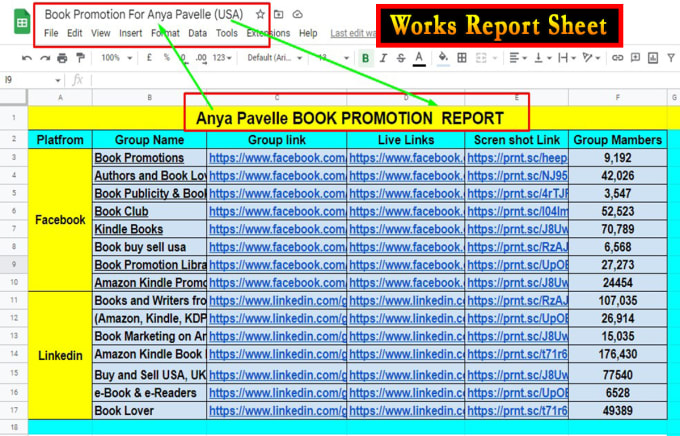The width and height of the screenshot is (680, 436).
Task: Select the Linkedin platform cell
Action: [x=60, y=355]
